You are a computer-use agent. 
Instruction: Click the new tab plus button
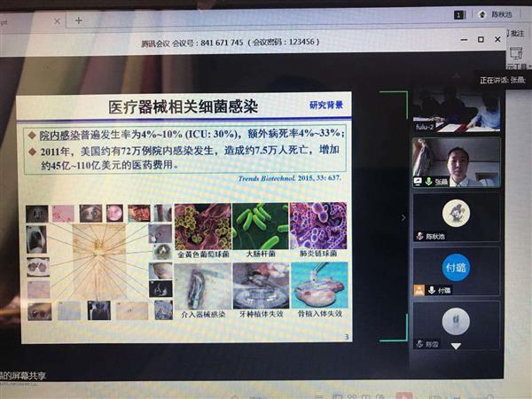coord(79,20)
